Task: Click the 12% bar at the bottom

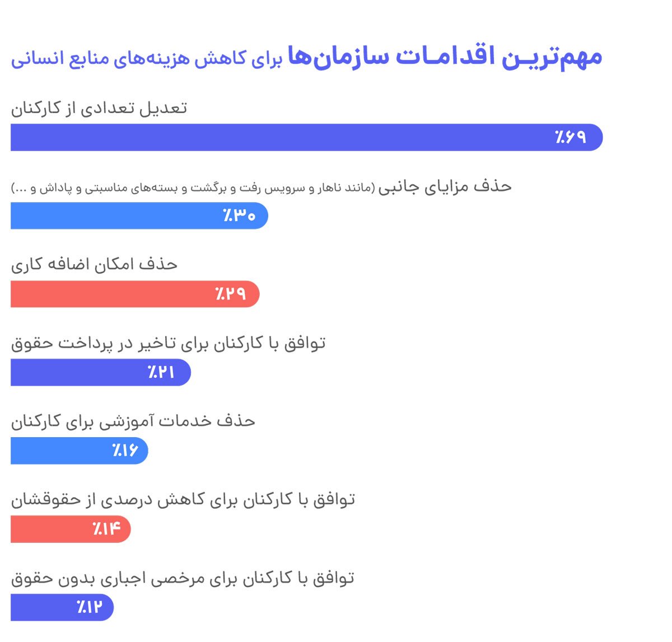Action: [62, 607]
